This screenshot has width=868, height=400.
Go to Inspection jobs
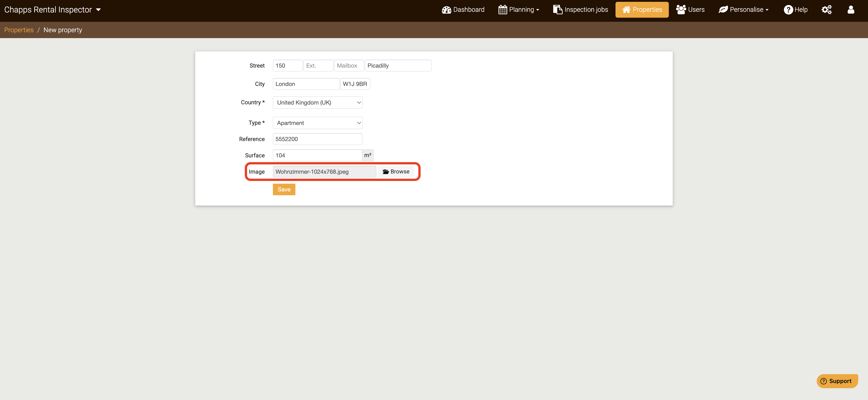tap(580, 10)
